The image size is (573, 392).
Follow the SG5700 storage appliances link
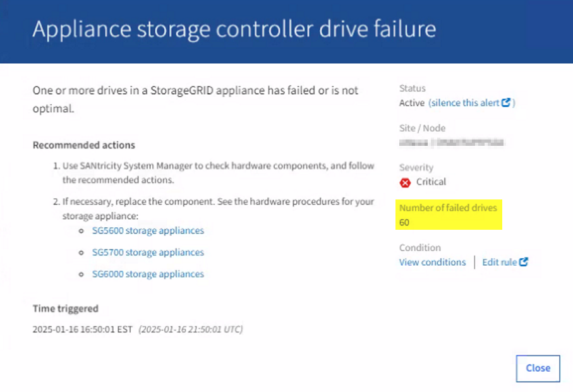(x=148, y=252)
